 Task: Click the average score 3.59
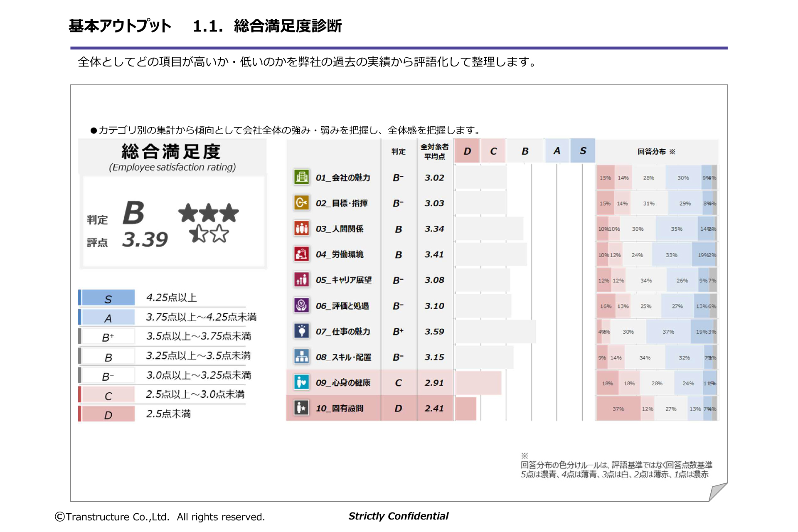[x=434, y=332]
